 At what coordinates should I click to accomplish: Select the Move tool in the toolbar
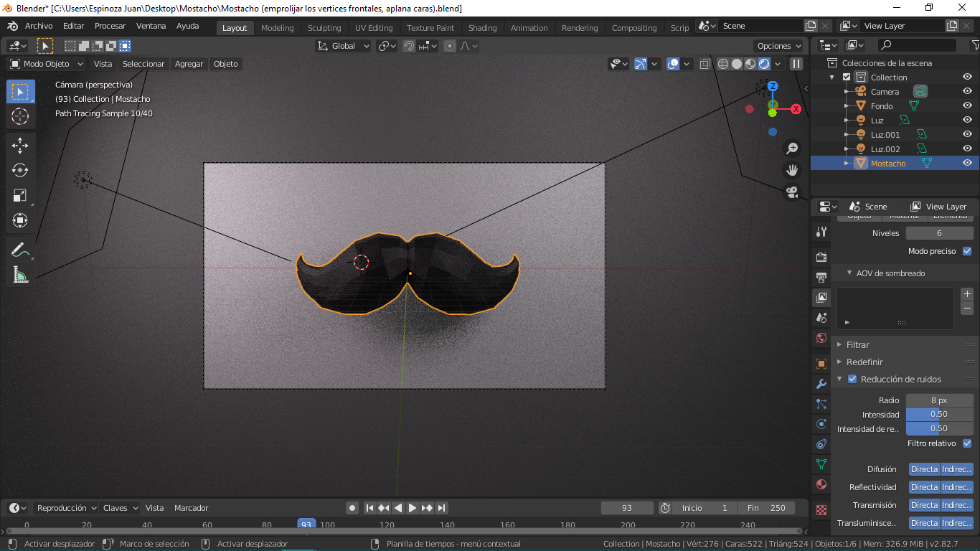tap(20, 145)
